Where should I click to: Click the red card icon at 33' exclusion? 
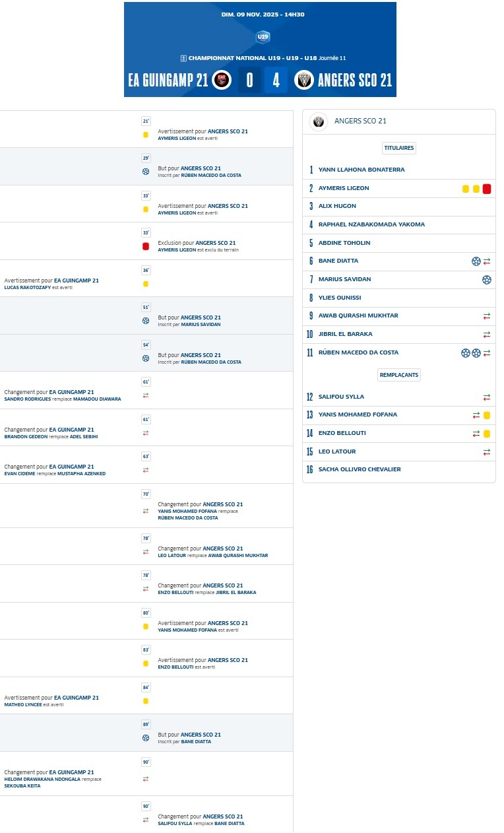(146, 246)
